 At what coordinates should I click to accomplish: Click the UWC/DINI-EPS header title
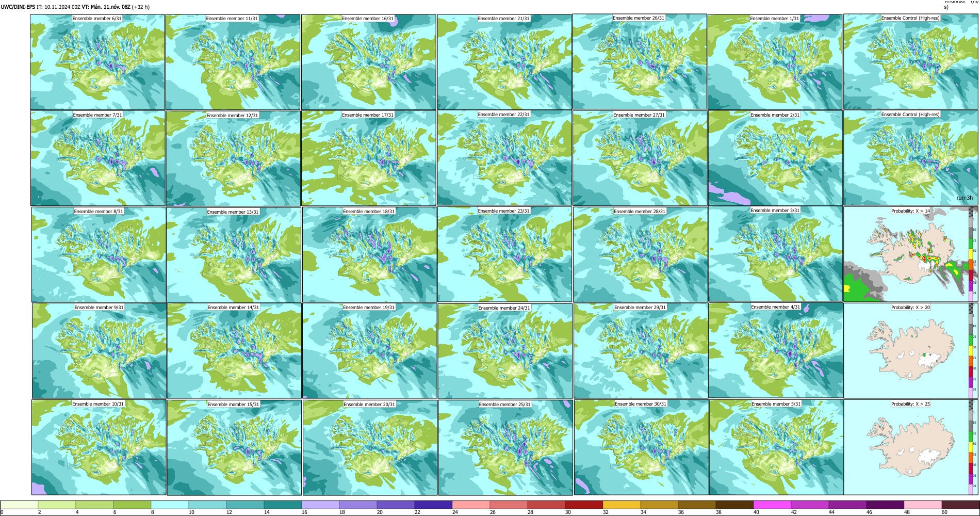[18, 7]
